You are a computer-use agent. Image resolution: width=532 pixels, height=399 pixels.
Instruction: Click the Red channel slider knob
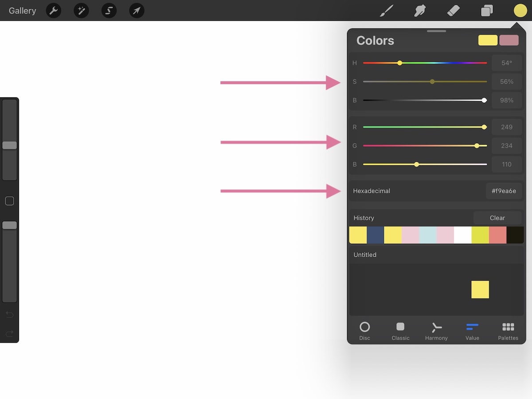(x=484, y=127)
